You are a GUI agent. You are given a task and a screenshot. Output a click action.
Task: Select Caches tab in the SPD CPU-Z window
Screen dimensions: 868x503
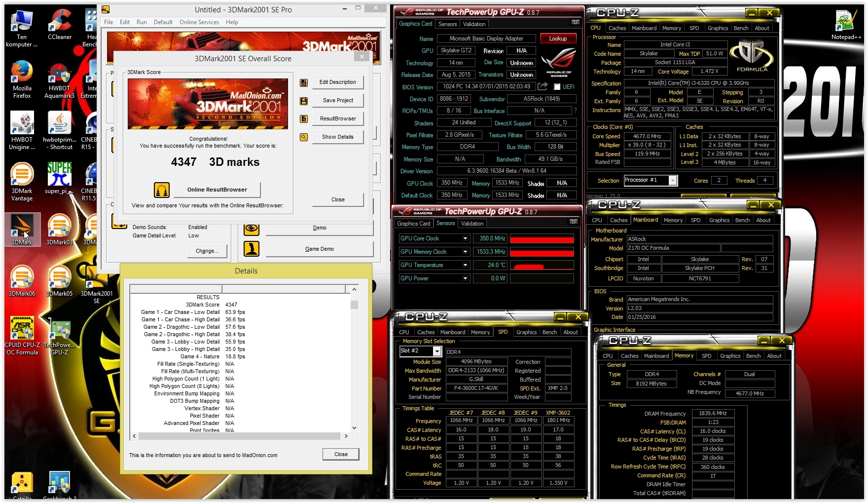tap(426, 332)
